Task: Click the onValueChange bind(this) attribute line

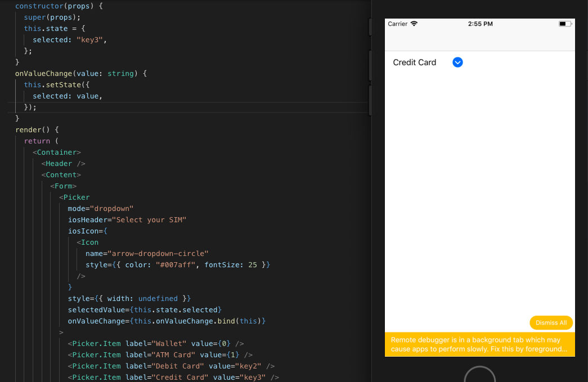Action: coord(167,321)
